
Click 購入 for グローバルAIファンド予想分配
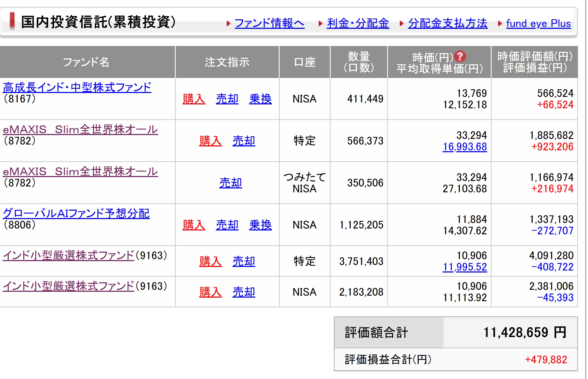[194, 225]
